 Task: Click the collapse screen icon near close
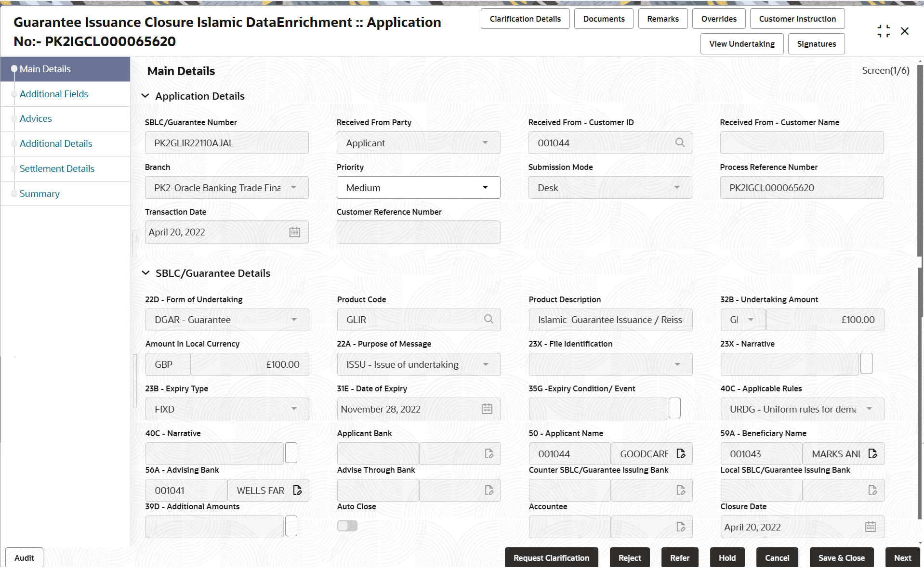[884, 31]
